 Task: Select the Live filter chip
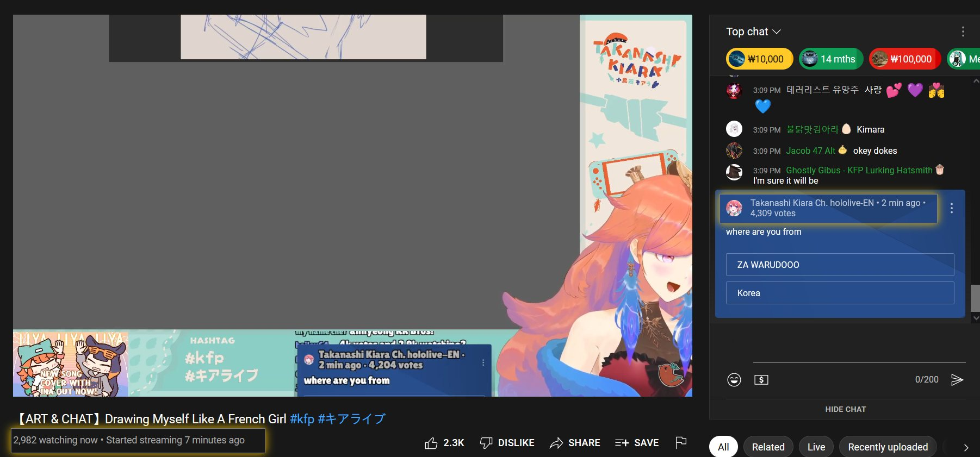tap(816, 447)
